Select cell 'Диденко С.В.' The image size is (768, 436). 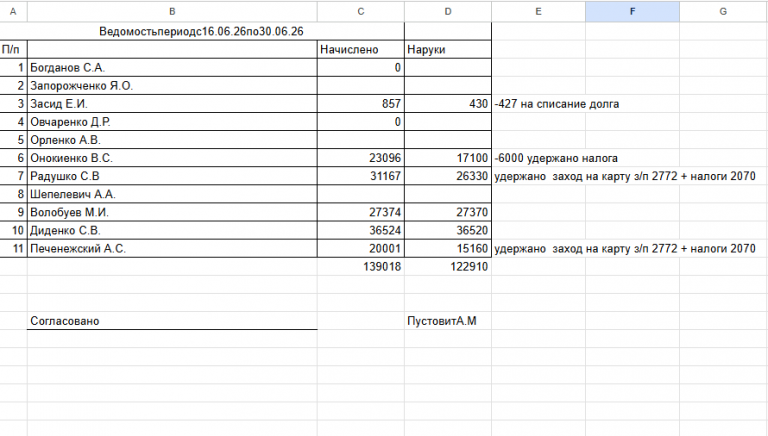coord(172,231)
